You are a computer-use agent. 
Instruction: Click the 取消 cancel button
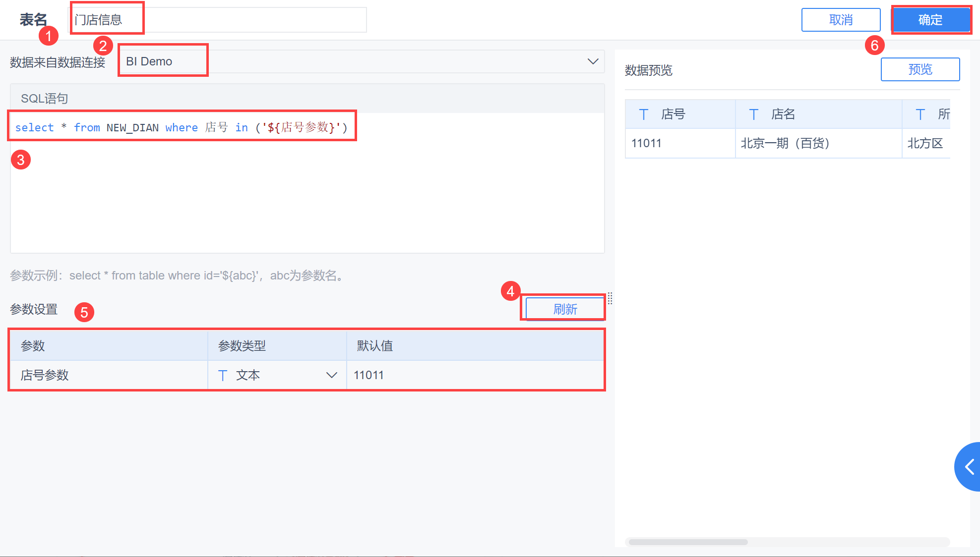[x=841, y=20]
